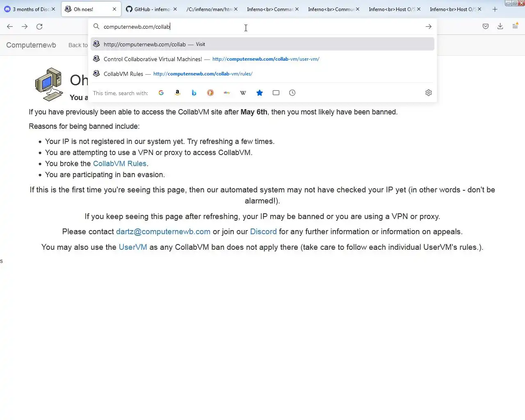The height and width of the screenshot is (420, 525).
Task: Close the C:/inferno/man/htm tab
Action: (x=236, y=9)
